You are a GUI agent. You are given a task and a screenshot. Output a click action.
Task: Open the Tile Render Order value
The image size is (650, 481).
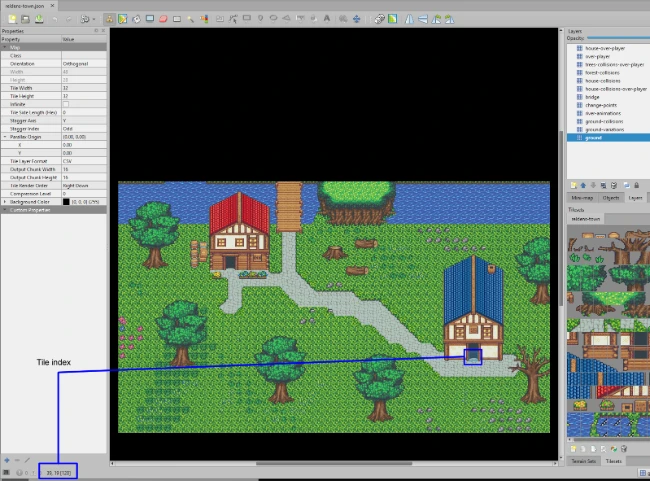pyautogui.click(x=84, y=185)
